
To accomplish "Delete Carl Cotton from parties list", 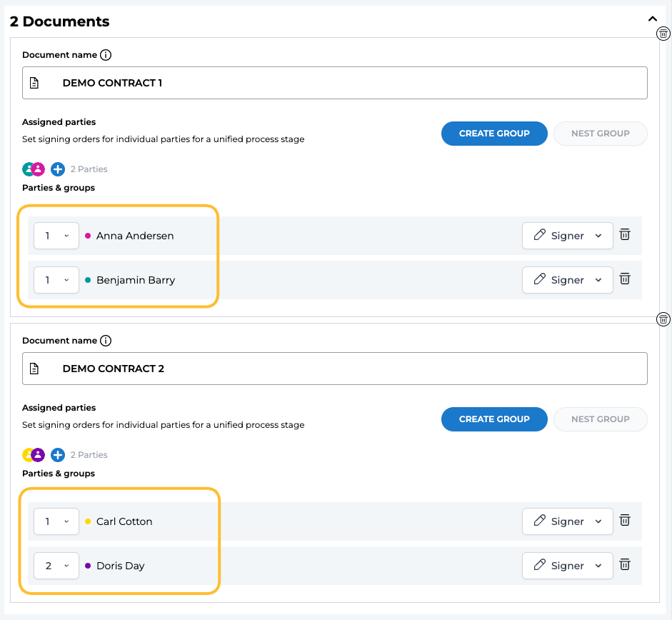I will [625, 521].
